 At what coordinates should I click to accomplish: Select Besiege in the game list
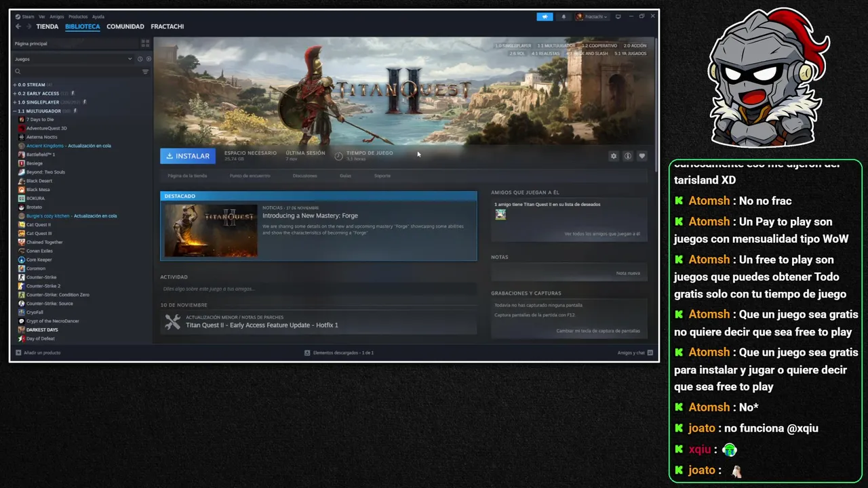[x=35, y=163]
